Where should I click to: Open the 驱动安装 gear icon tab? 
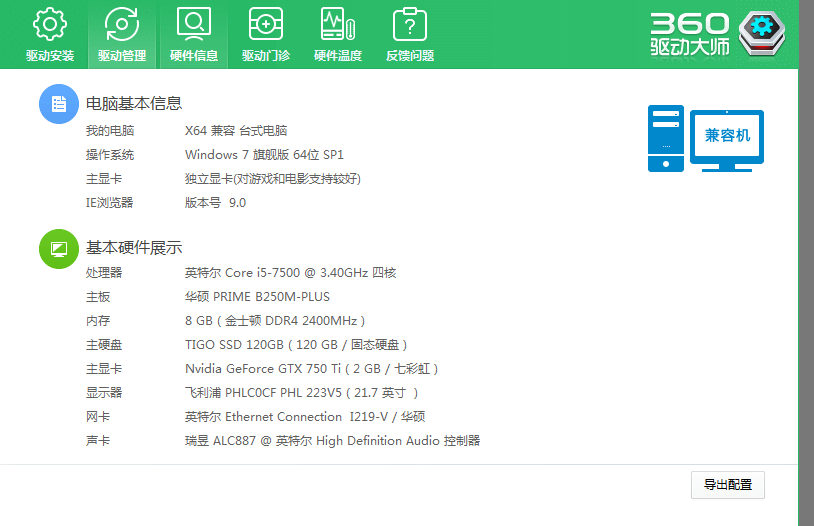point(50,34)
